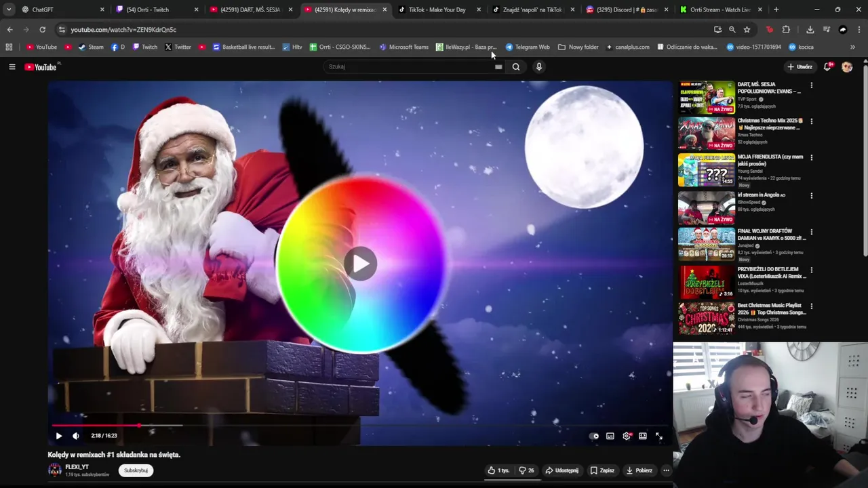Viewport: 868px width, 488px height.
Task: Open the Christmas Techno Mix 2025 video
Action: 707,134
